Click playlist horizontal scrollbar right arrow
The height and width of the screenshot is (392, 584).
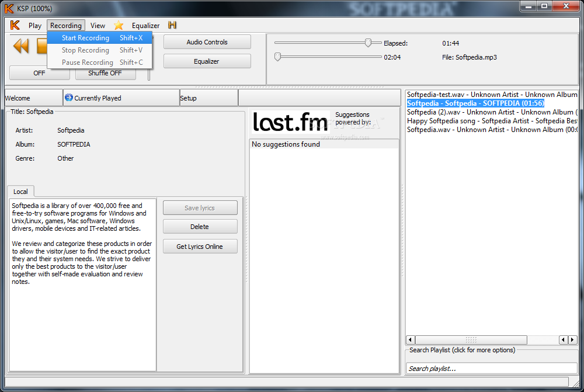click(572, 340)
